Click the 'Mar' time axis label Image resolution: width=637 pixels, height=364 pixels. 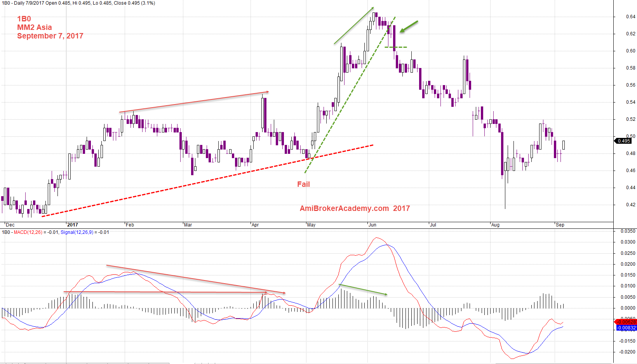click(x=188, y=225)
